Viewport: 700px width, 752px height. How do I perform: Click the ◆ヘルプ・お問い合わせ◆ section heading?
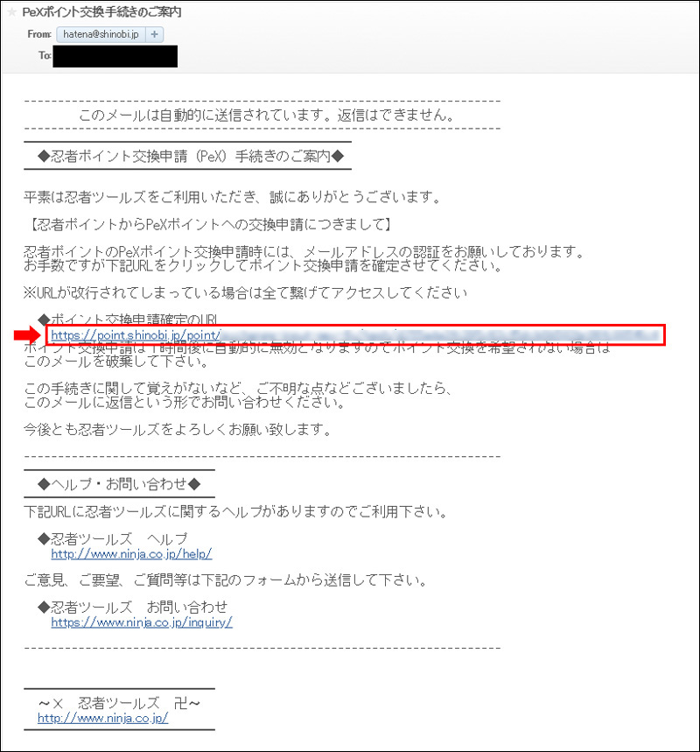pos(119,484)
